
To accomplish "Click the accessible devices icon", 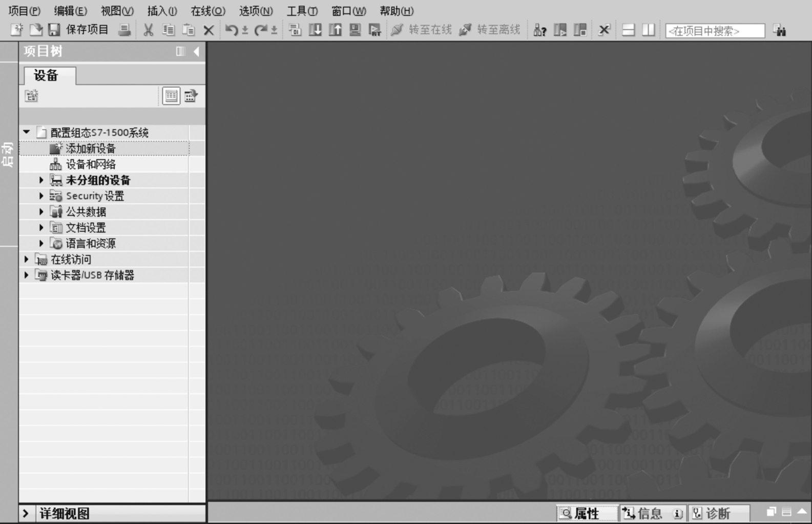I will (540, 30).
